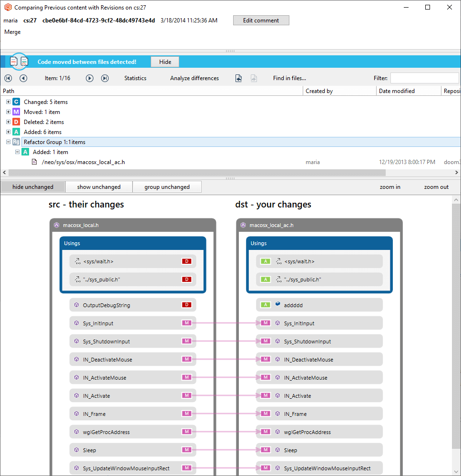Expand the Moved: 1 item node

coord(8,112)
